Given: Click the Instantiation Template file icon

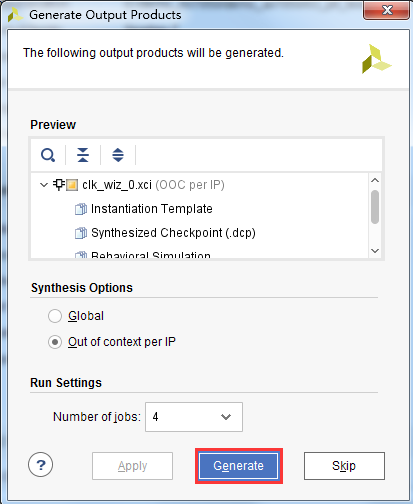Looking at the screenshot, I should tap(81, 209).
